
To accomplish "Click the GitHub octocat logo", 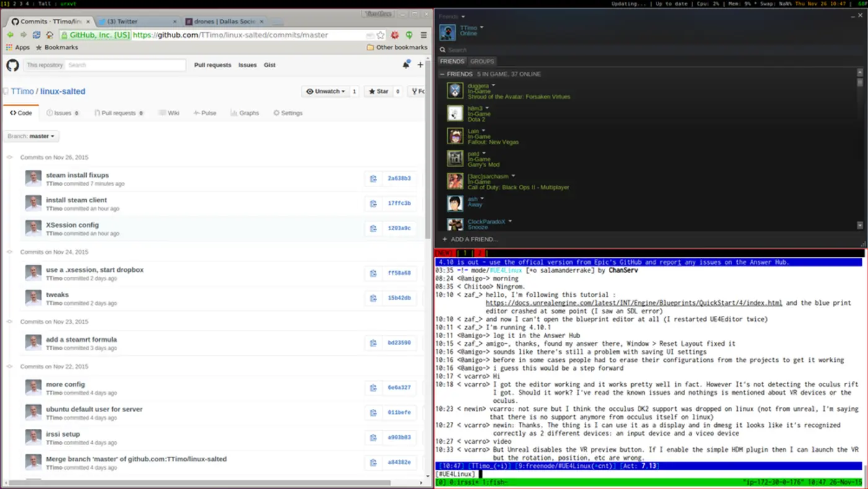I will (x=12, y=65).
